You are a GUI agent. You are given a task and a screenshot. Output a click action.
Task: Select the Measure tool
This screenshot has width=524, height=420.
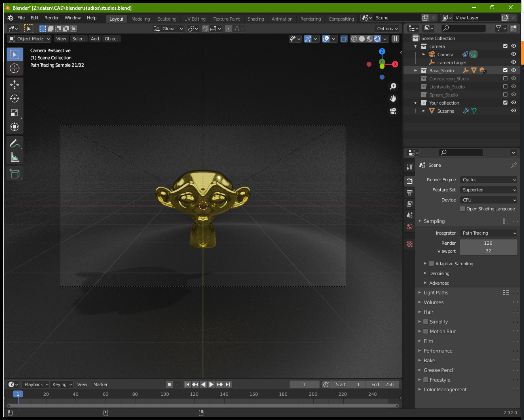(x=15, y=157)
